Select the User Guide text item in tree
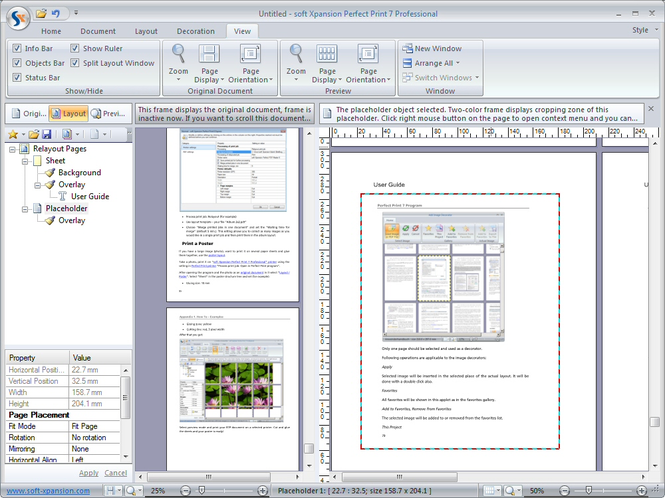Image resolution: width=665 pixels, height=498 pixels. coord(90,196)
